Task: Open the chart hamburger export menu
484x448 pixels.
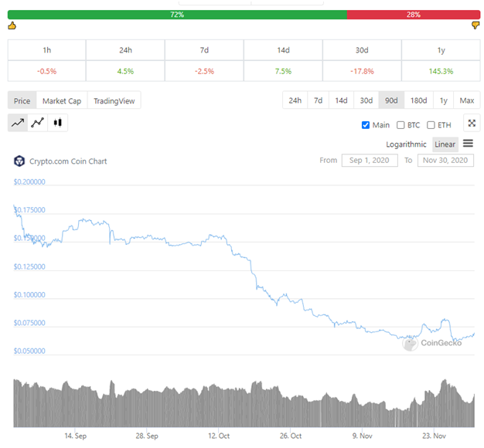Action: [468, 144]
